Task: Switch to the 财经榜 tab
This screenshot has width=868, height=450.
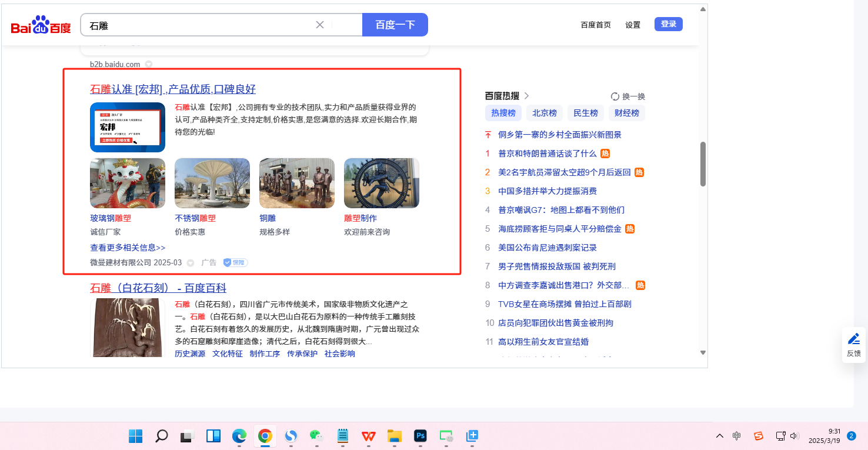Action: click(627, 113)
